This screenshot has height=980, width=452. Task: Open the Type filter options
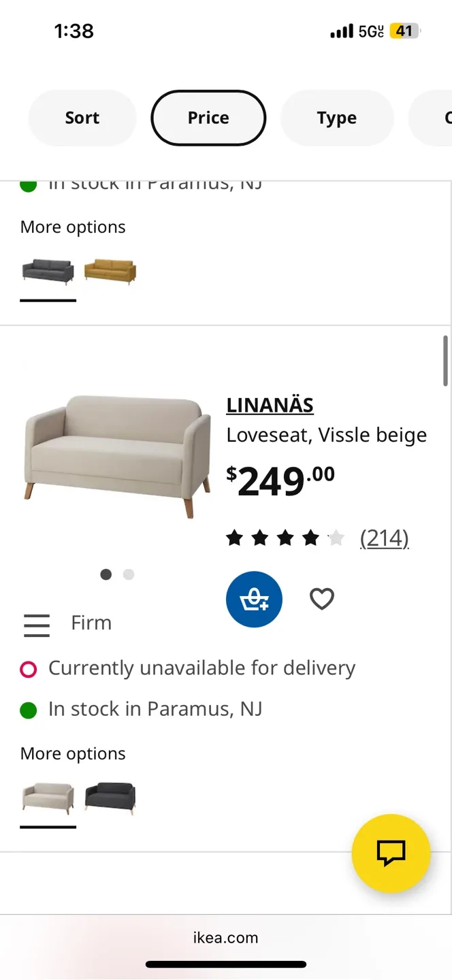pyautogui.click(x=337, y=118)
